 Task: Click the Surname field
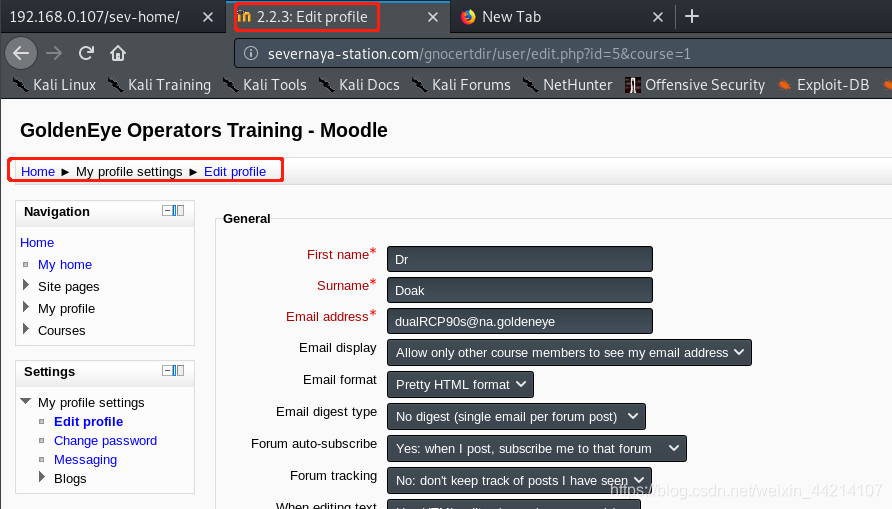click(x=520, y=290)
